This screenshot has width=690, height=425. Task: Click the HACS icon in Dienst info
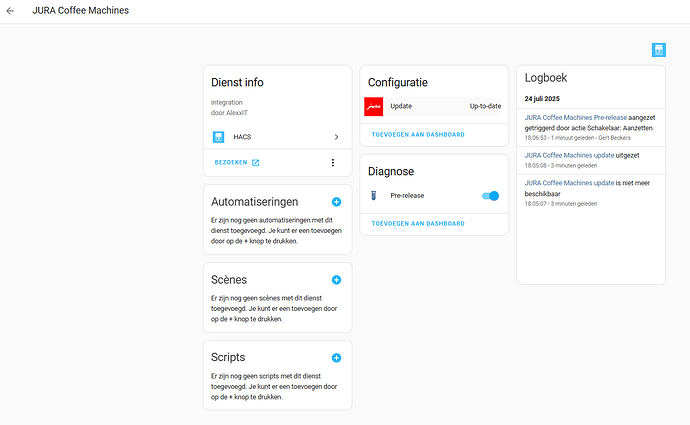click(x=218, y=136)
